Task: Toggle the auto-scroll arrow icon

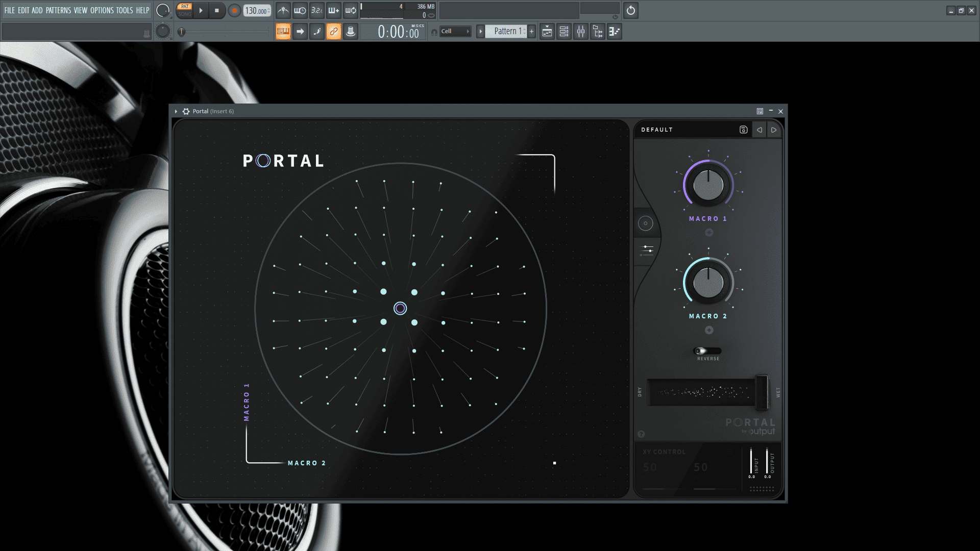Action: pyautogui.click(x=300, y=32)
